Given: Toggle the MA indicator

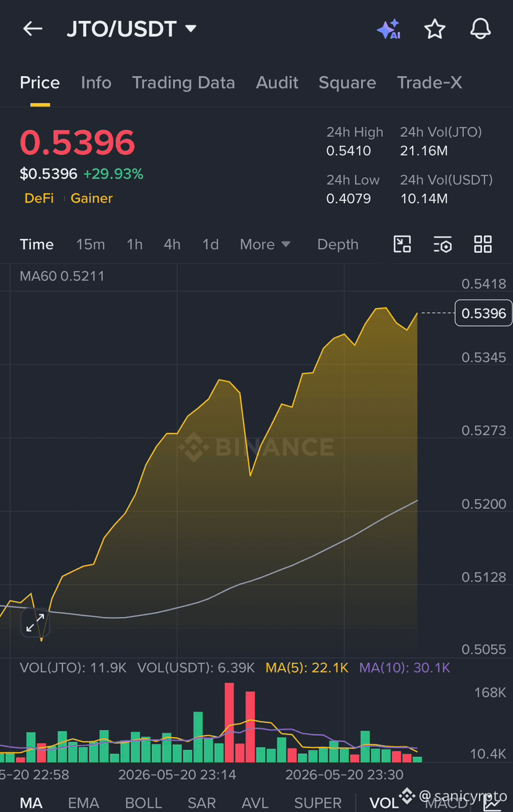Looking at the screenshot, I should (31, 803).
